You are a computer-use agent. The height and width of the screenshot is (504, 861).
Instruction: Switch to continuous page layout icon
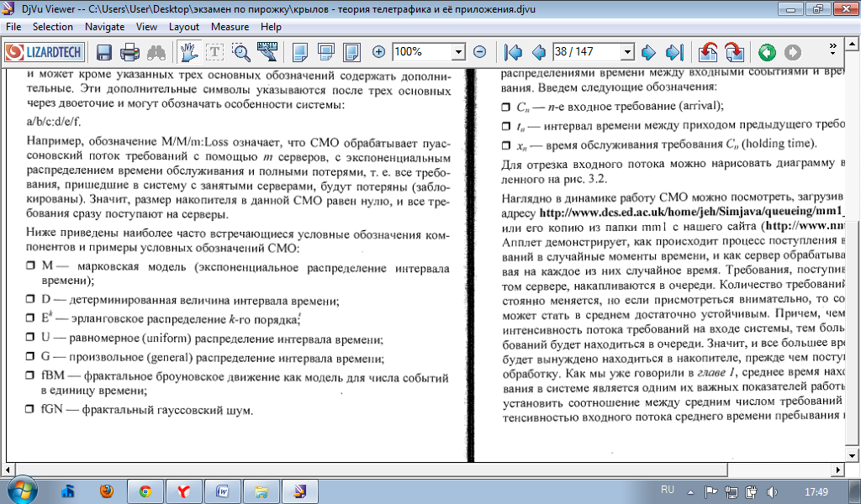pos(326,53)
